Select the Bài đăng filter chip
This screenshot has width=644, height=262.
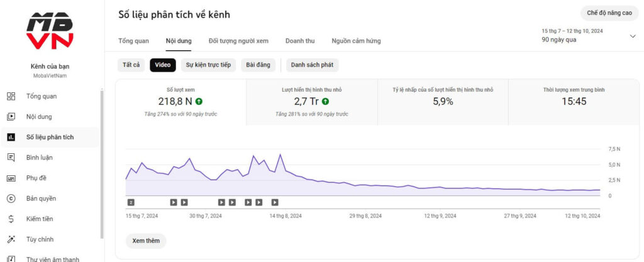tap(258, 65)
